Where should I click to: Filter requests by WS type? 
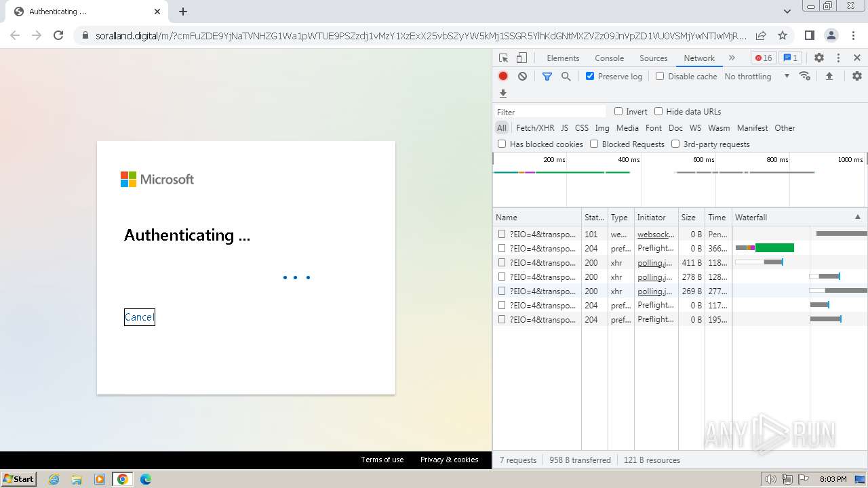695,127
